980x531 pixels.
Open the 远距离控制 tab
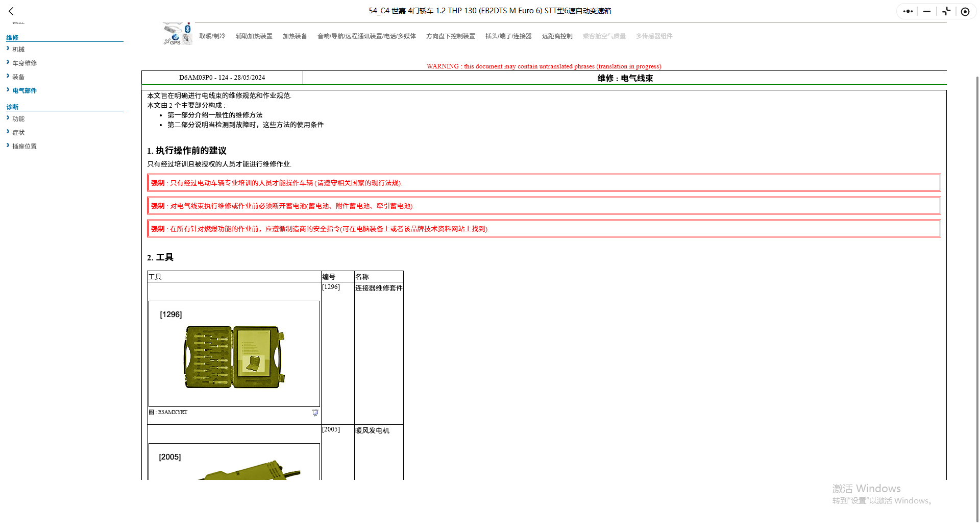tap(557, 36)
